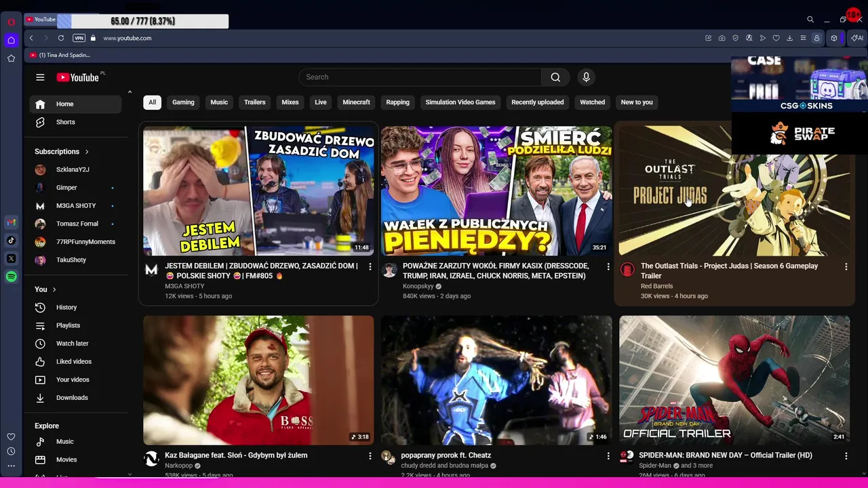Open the browser downloads icon

click(x=789, y=38)
